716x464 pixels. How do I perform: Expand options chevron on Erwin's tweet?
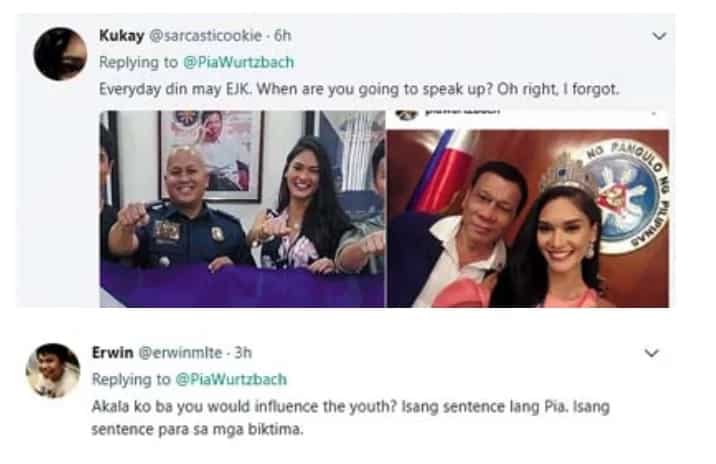(651, 353)
